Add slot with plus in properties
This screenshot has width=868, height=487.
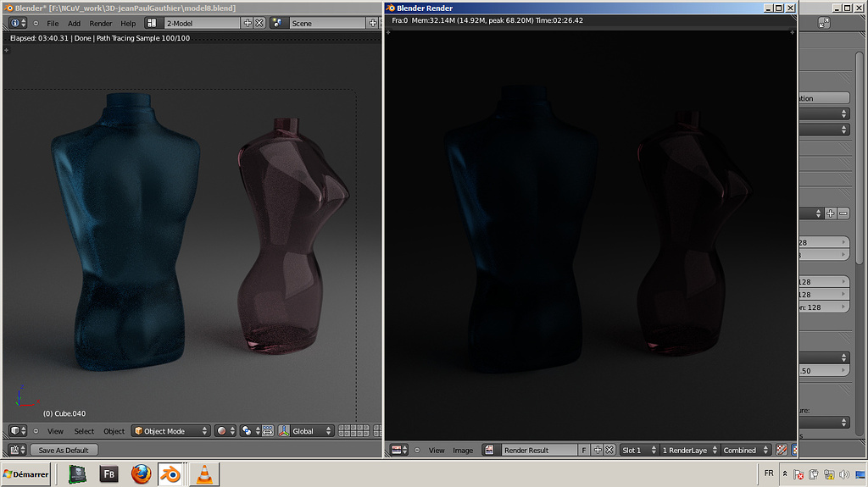(x=831, y=213)
